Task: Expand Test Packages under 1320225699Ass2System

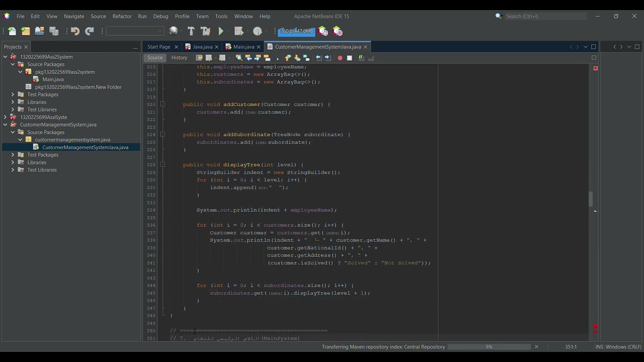Action: 13,95
